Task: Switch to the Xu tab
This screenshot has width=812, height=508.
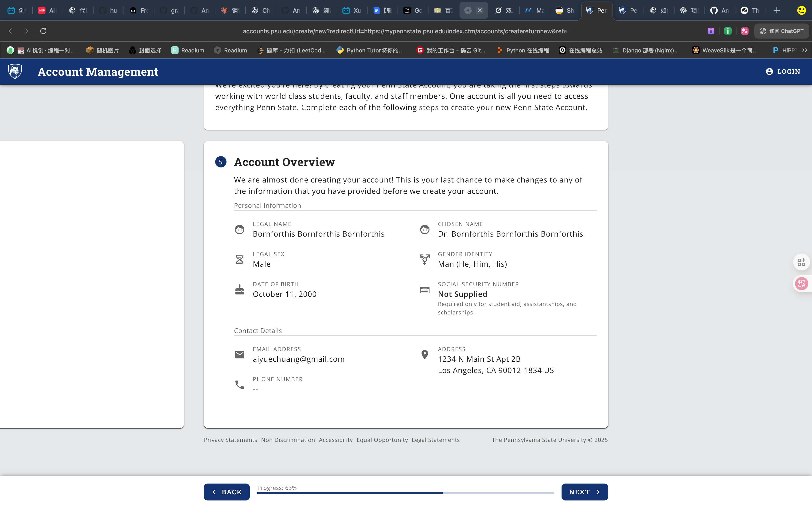Action: 352,10
